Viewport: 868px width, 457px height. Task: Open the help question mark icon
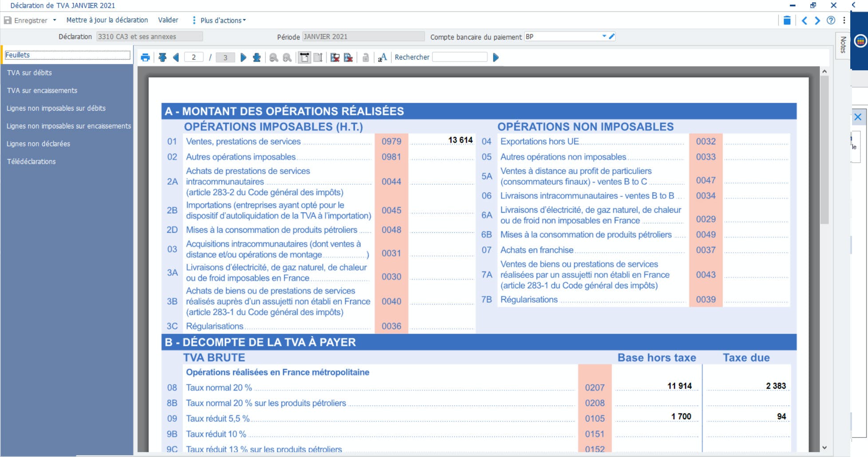tap(831, 20)
